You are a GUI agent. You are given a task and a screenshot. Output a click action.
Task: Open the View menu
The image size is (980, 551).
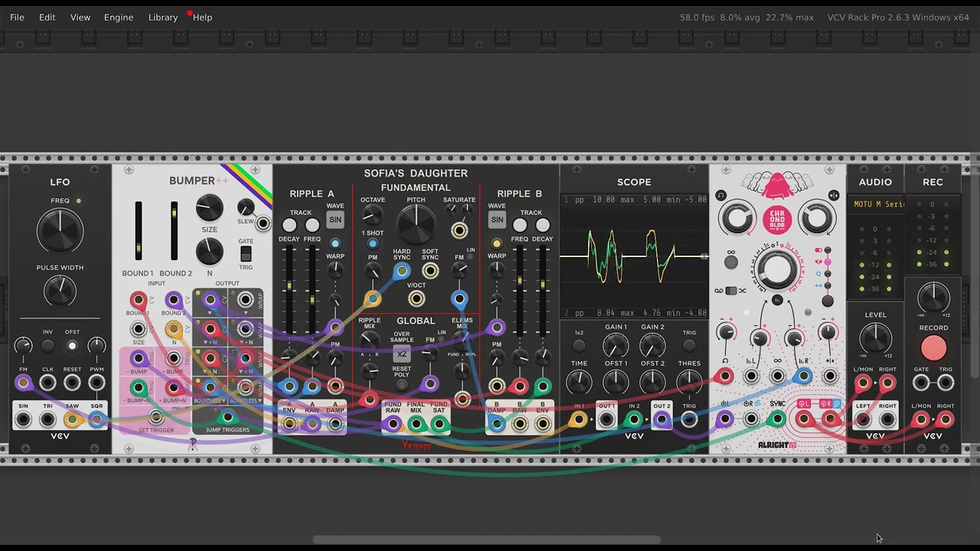click(80, 17)
